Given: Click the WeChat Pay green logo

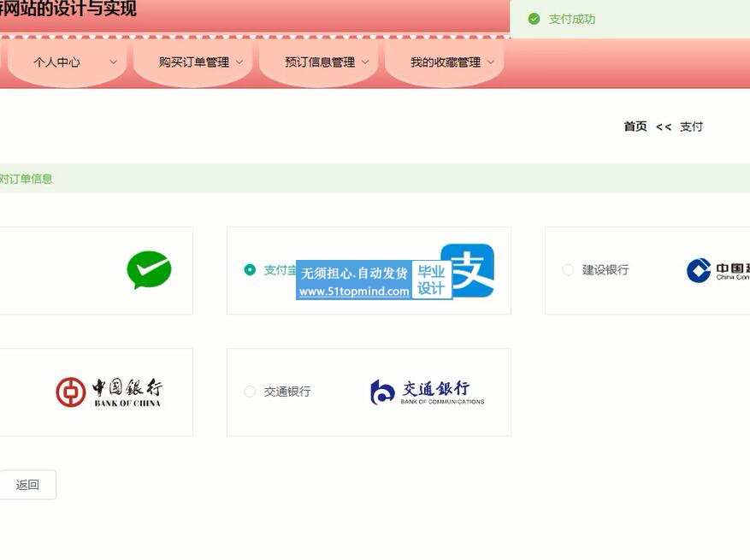Looking at the screenshot, I should pyautogui.click(x=149, y=269).
